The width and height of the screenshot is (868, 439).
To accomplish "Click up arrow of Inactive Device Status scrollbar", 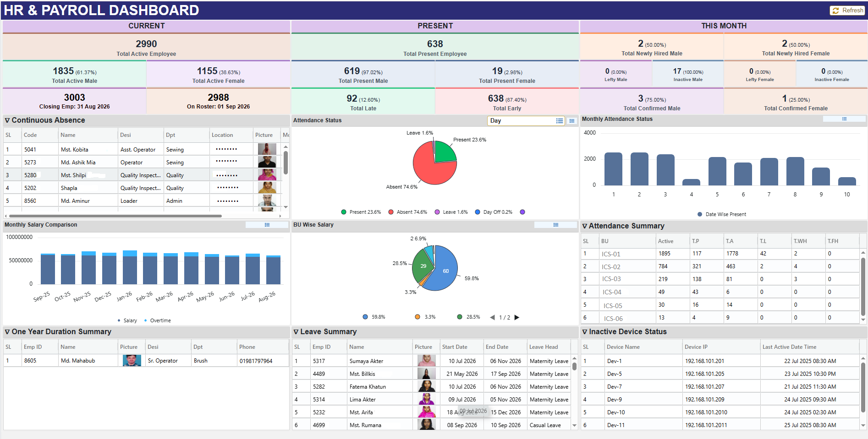I will click(x=863, y=358).
